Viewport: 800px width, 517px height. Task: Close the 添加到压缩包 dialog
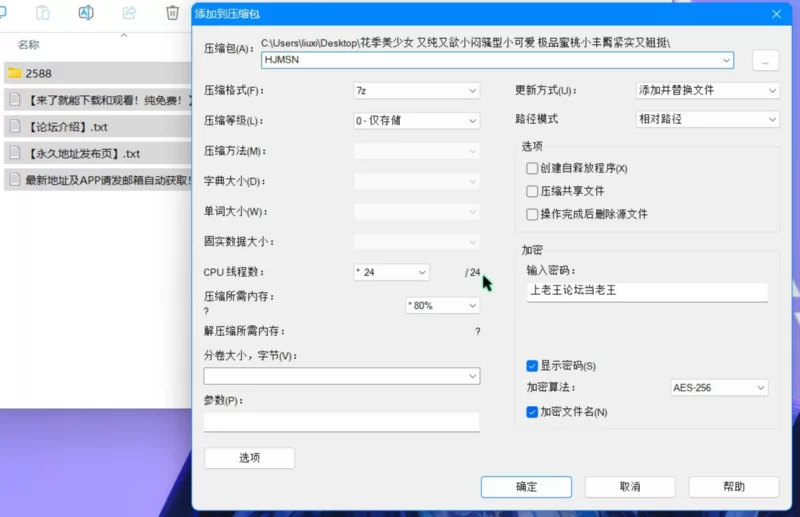point(776,14)
